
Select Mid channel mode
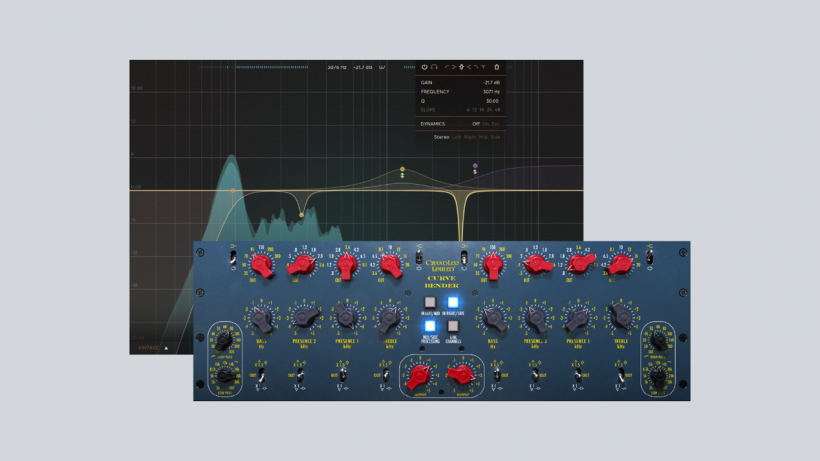pyautogui.click(x=483, y=137)
